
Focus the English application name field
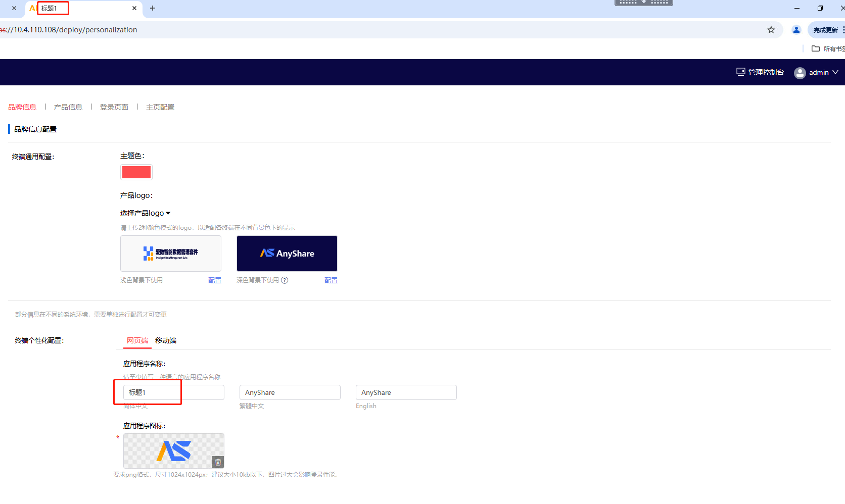pos(406,392)
